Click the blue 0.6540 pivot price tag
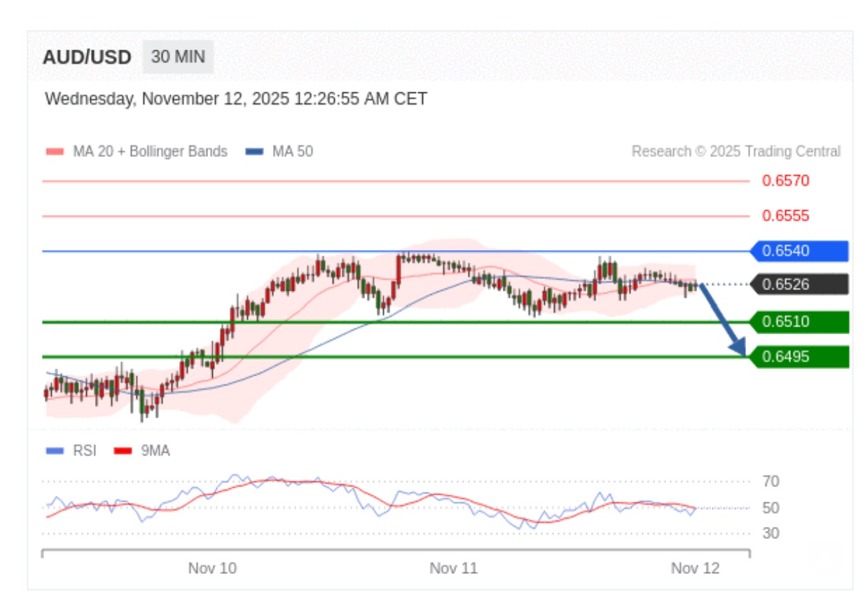The image size is (868, 609). click(x=799, y=251)
